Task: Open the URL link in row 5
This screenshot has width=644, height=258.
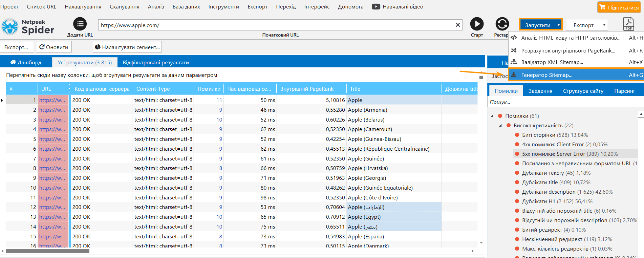Action: [x=52, y=139]
